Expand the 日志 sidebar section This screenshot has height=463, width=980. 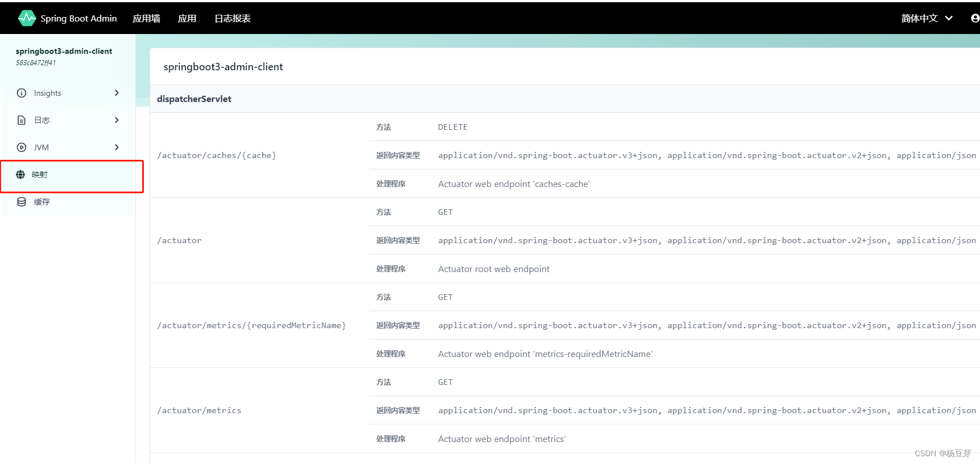pyautogui.click(x=117, y=120)
